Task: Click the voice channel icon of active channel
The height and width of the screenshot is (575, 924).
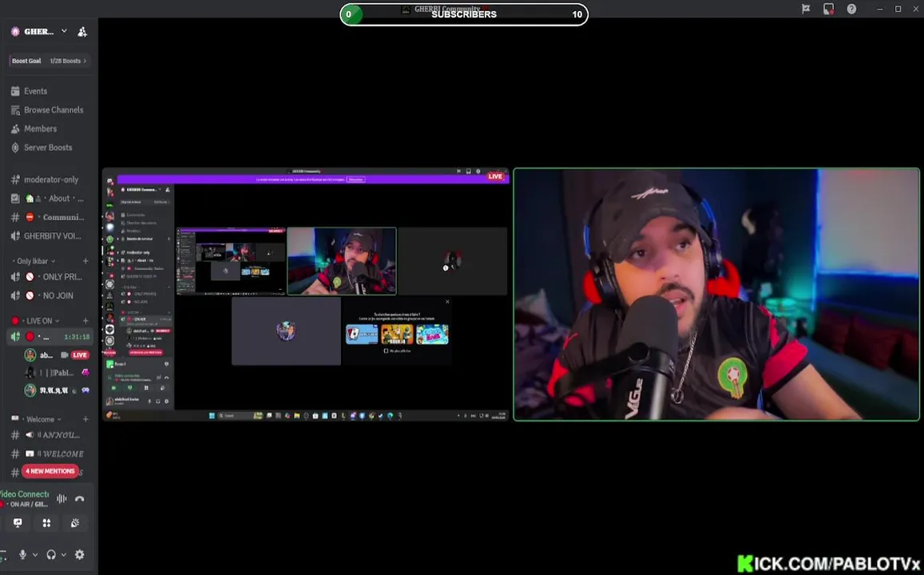Action: pos(15,337)
